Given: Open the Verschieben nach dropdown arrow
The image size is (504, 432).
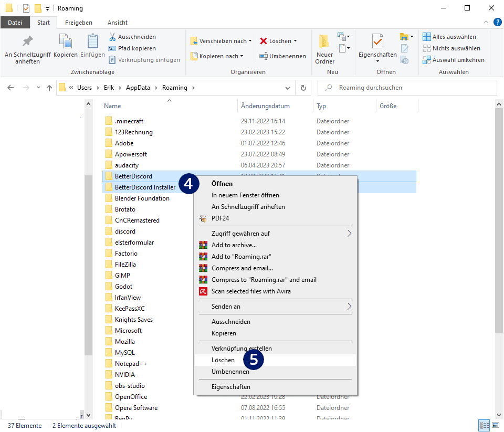Looking at the screenshot, I should tap(250, 41).
